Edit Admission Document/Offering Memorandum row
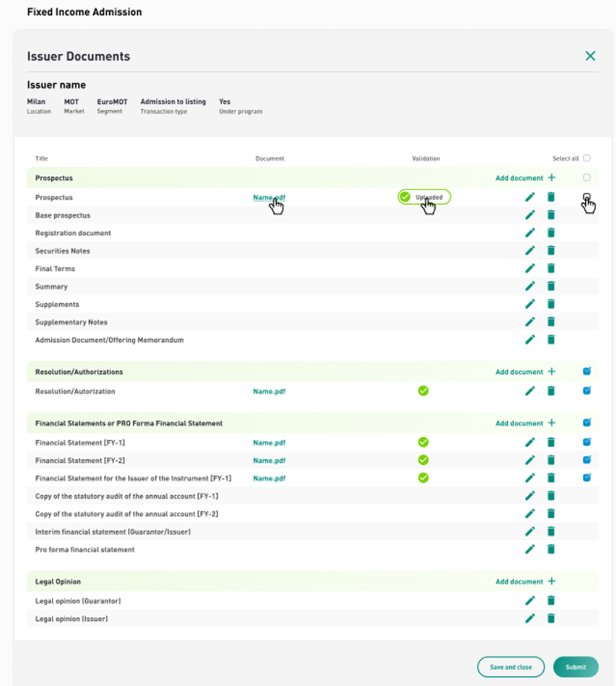616x686 pixels. pyautogui.click(x=530, y=340)
